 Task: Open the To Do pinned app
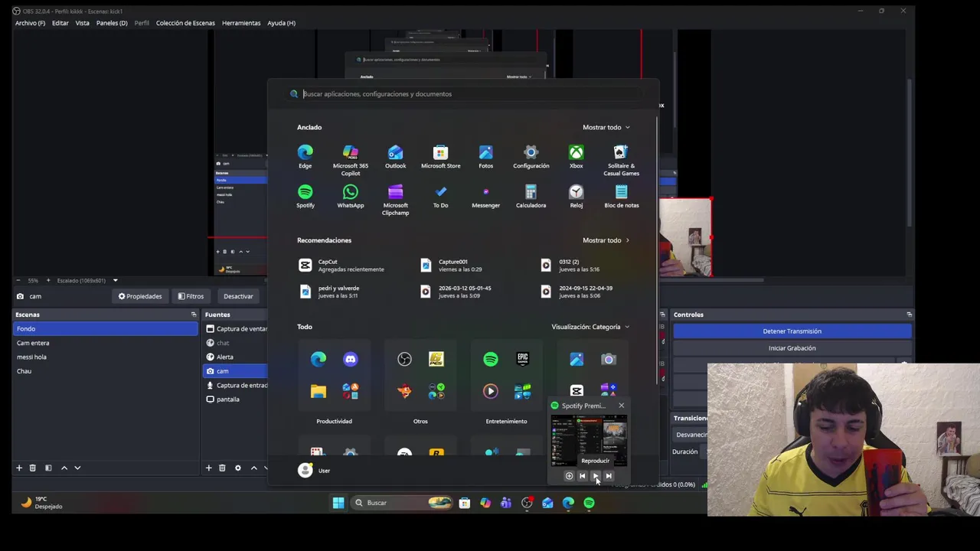pos(440,196)
